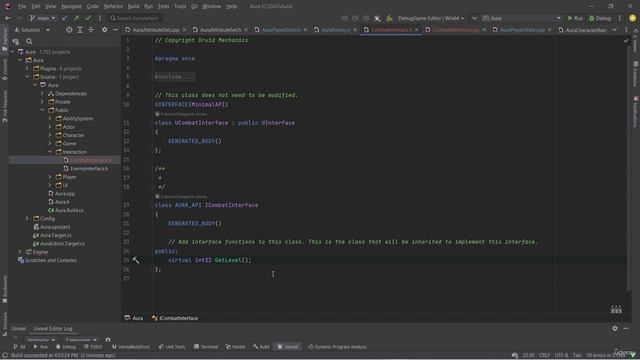Collapse the Public folder
The image size is (640, 360).
pyautogui.click(x=42, y=110)
